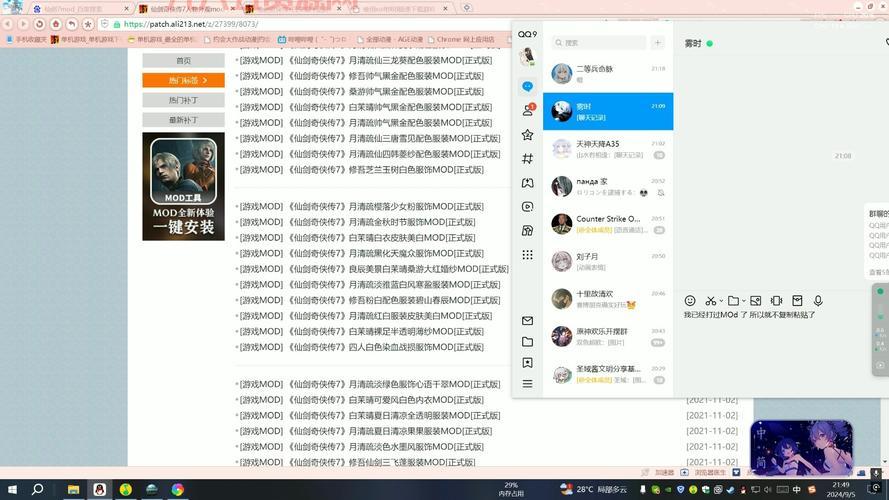The image size is (889, 500).
Task: Click browser home button
Action: (x=56, y=24)
